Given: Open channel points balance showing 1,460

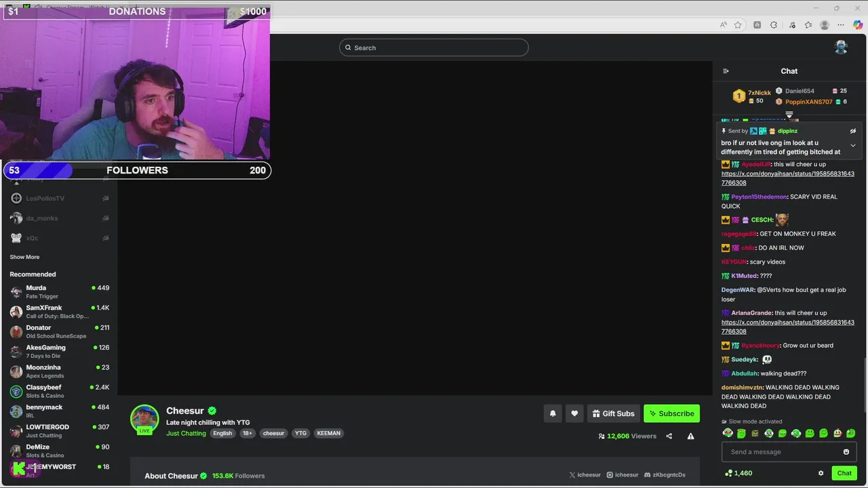Looking at the screenshot, I should tap(738, 473).
